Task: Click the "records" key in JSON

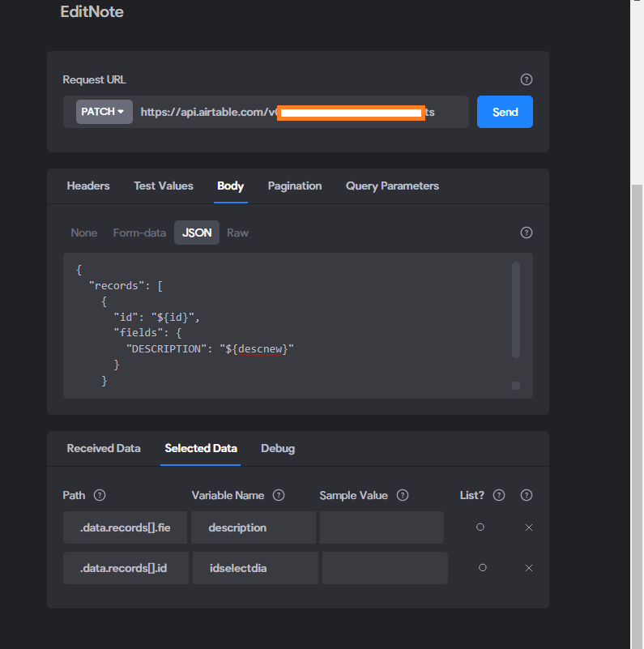Action: tap(117, 285)
